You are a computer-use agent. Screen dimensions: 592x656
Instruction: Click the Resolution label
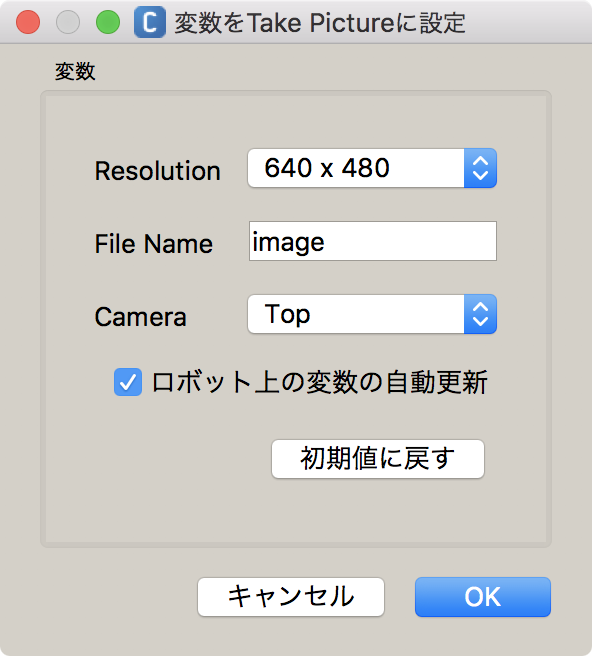point(158,171)
